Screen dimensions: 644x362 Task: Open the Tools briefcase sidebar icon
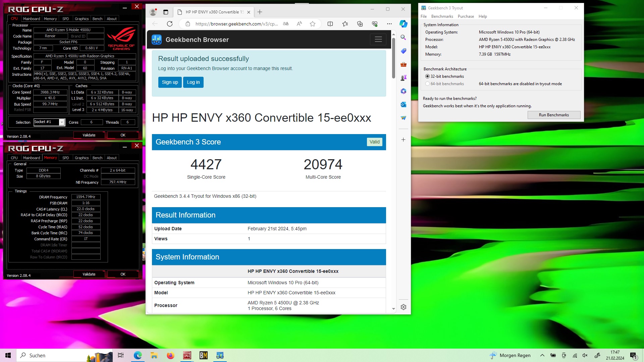pyautogui.click(x=404, y=64)
